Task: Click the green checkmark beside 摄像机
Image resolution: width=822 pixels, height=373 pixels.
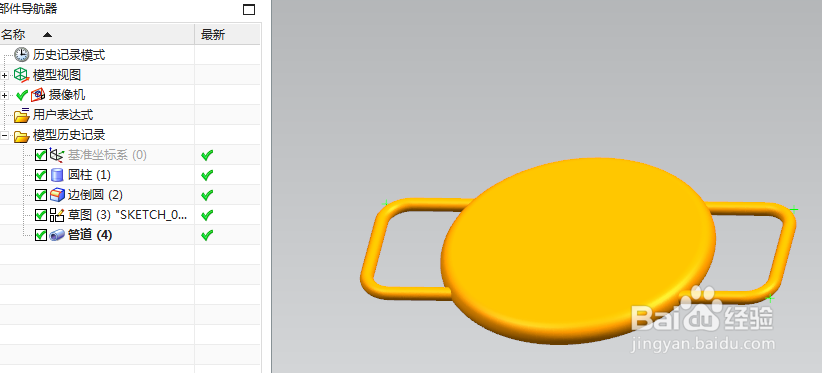Action: coord(22,95)
